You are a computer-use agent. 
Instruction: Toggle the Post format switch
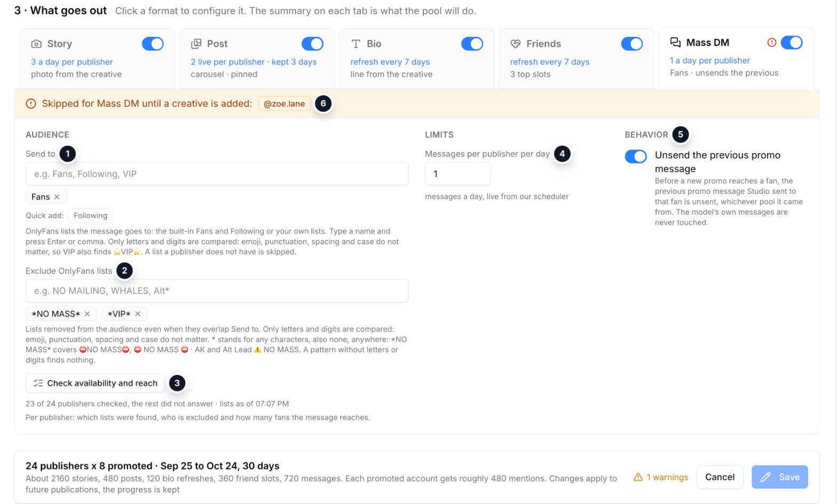coord(312,44)
